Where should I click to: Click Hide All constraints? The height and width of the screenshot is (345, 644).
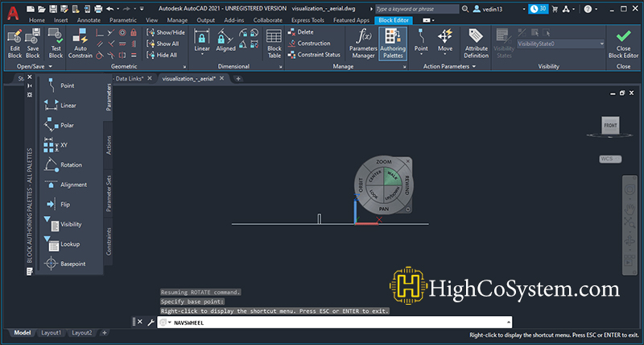162,55
